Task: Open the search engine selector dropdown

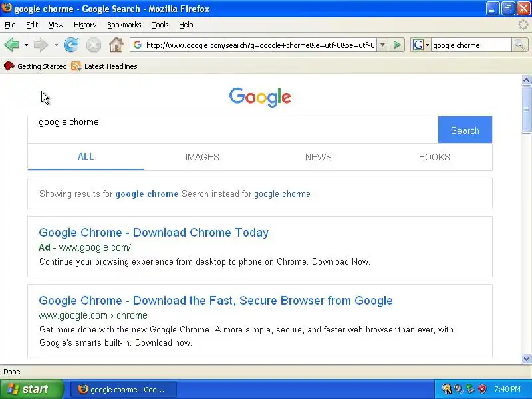Action: click(x=427, y=45)
